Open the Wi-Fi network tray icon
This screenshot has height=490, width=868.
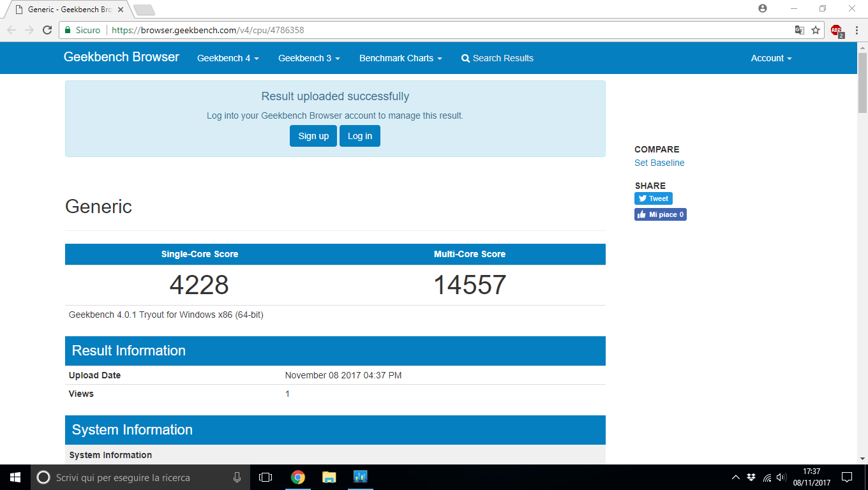click(767, 477)
